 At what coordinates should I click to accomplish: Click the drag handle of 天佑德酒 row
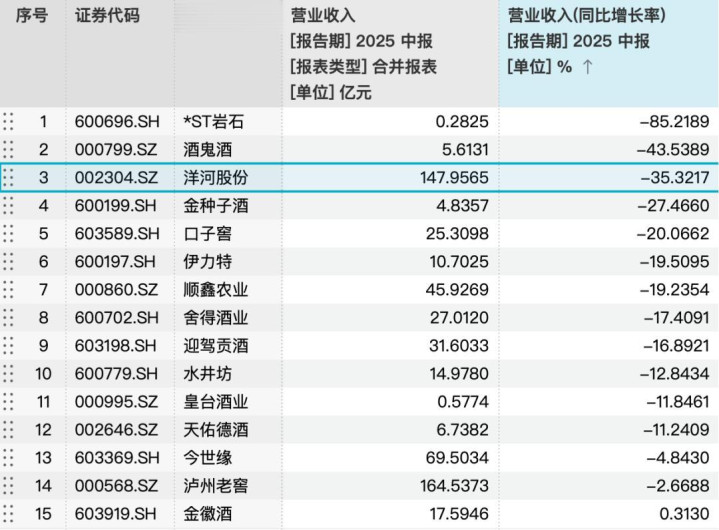pyautogui.click(x=8, y=430)
